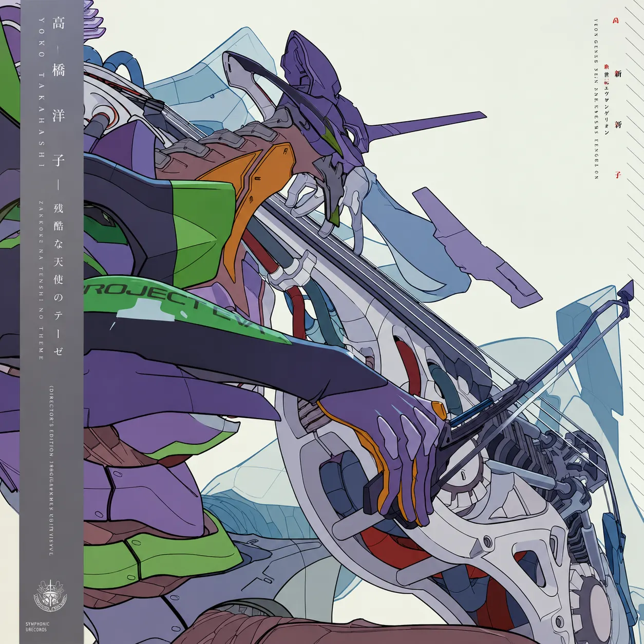Viewport: 644px width, 644px height.
Task: Click the red square symbol at top right
Action: (x=617, y=21)
